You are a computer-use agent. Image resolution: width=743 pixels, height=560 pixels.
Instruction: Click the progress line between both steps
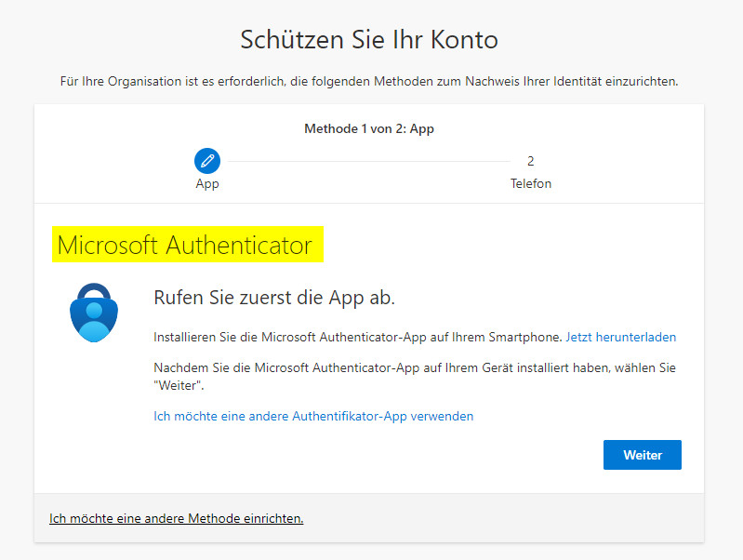coord(368,161)
